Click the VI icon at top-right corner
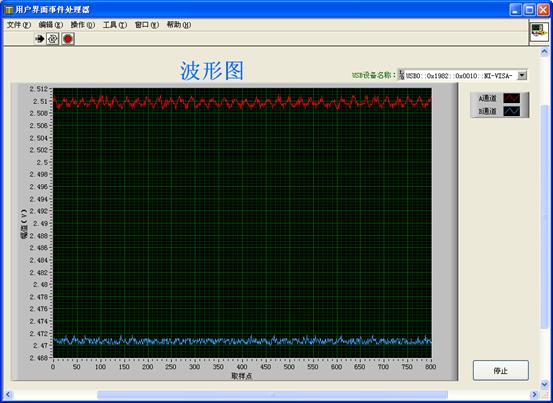The image size is (553, 403). click(539, 32)
